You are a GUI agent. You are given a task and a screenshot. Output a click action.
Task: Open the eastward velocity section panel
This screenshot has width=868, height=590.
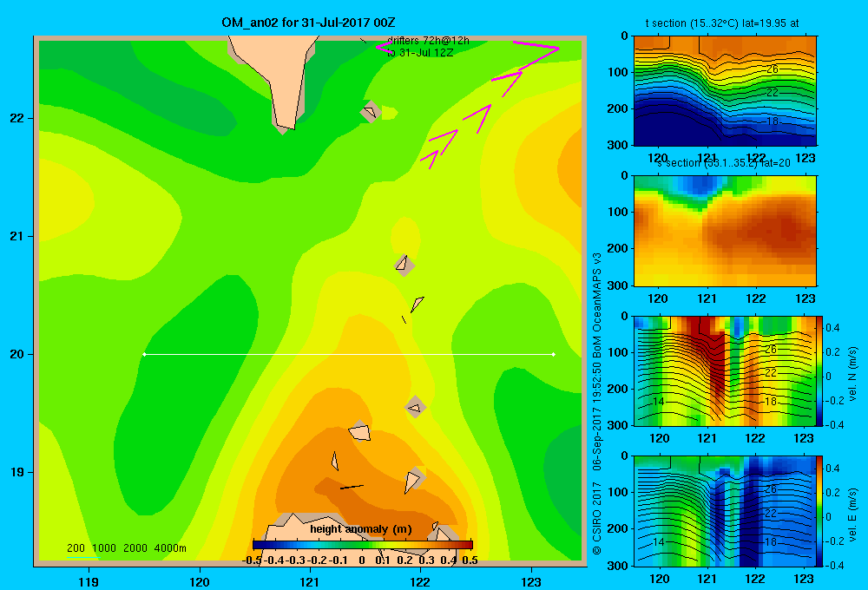coord(725,510)
